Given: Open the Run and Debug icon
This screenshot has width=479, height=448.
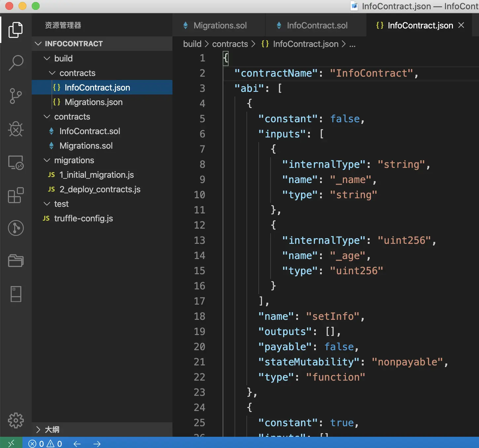Looking at the screenshot, I should click(16, 129).
